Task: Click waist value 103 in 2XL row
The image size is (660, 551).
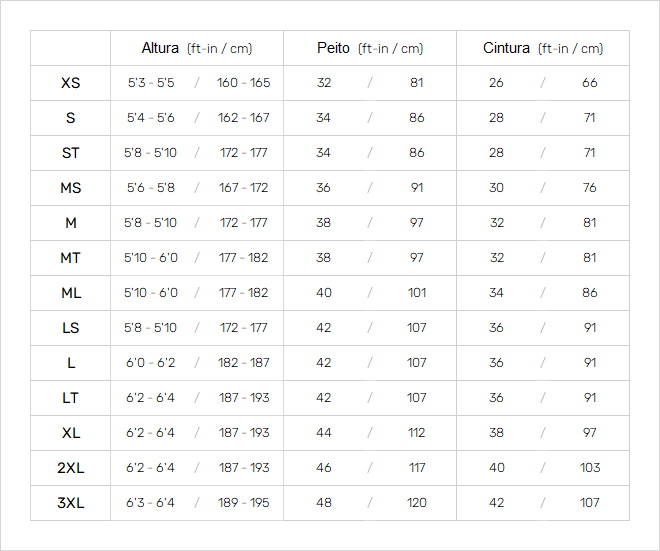Action: click(x=590, y=468)
